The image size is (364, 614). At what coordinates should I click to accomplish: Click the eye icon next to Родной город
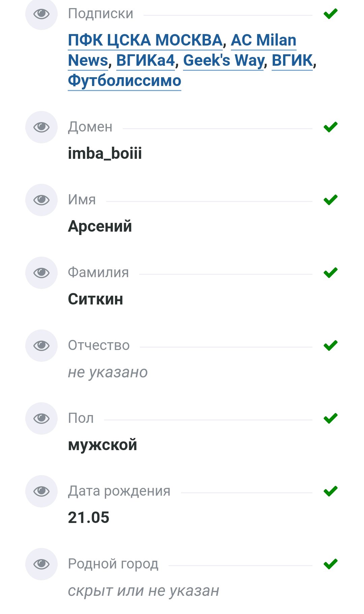(x=41, y=564)
